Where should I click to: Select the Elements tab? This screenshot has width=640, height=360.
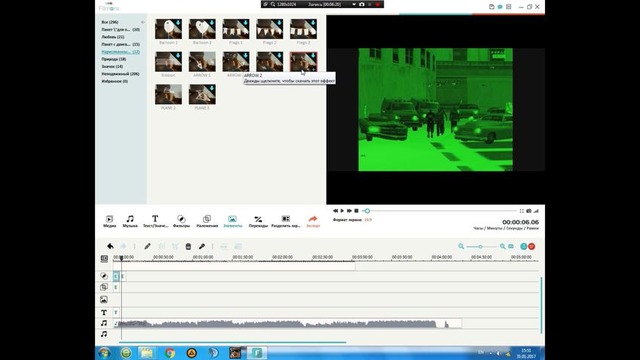click(x=233, y=221)
